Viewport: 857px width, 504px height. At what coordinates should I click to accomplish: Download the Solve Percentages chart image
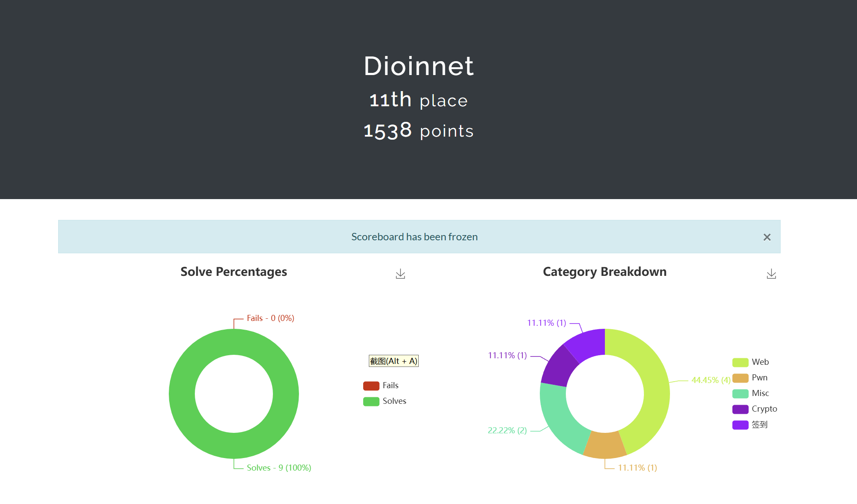pos(400,274)
